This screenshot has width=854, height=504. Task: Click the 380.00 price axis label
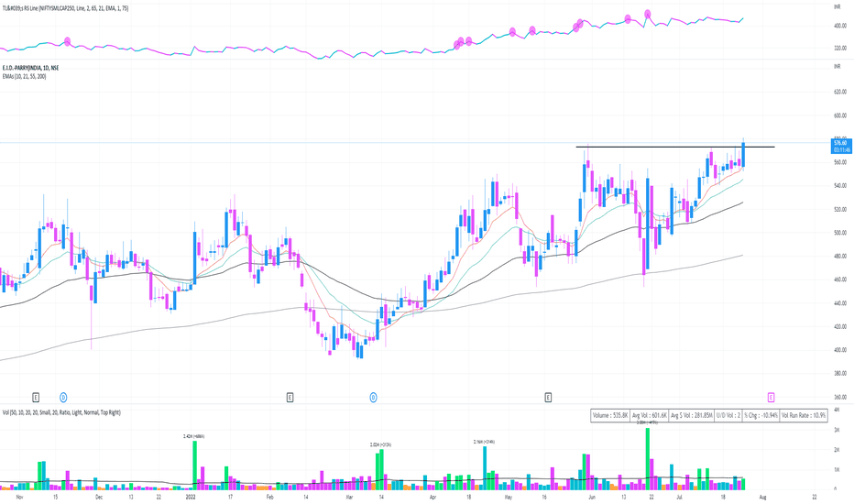[840, 374]
